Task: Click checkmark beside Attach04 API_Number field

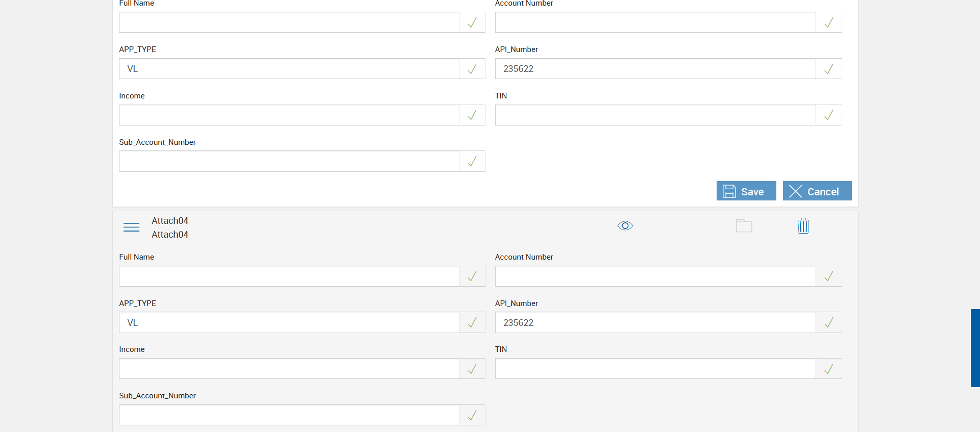Action: click(828, 323)
